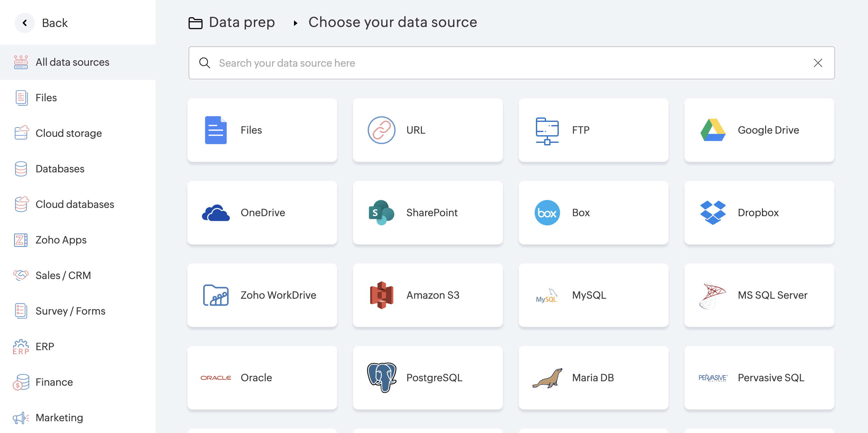Pick the PostgreSQL card label

434,378
